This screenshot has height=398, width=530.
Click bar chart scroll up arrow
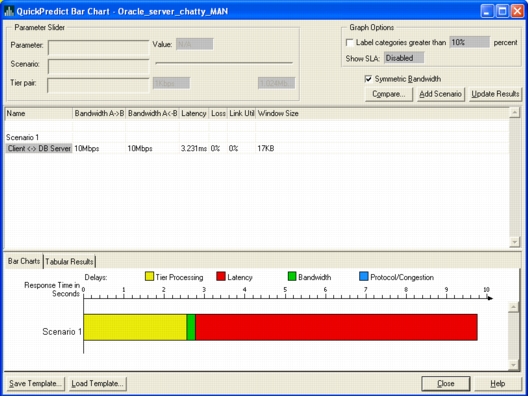pos(513,307)
